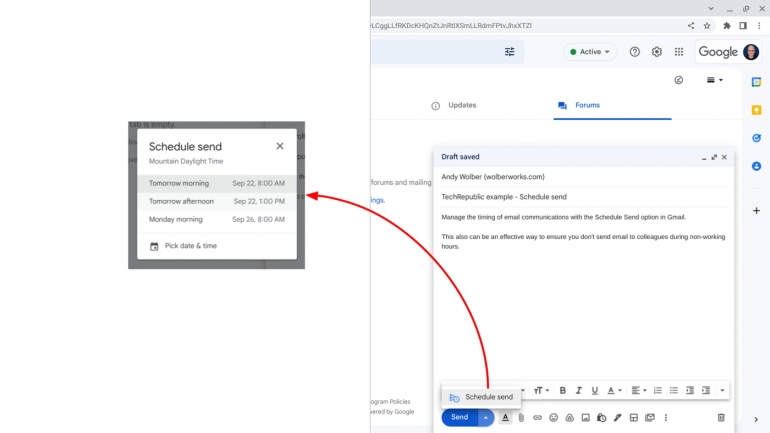Apply bold formatting
Screen dimensions: 770x433
(x=563, y=390)
